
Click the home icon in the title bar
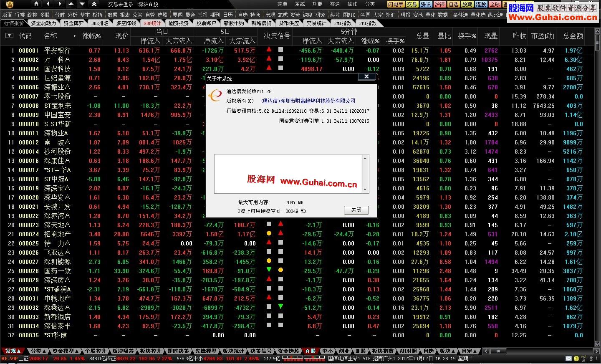36,4
